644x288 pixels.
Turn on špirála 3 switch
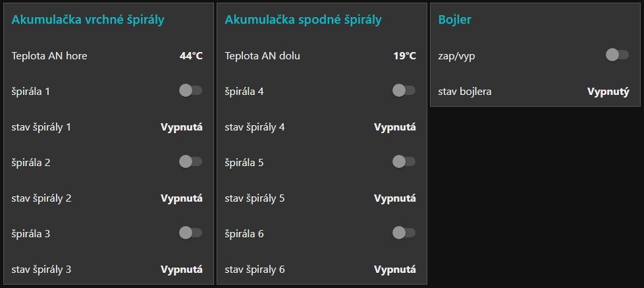(x=190, y=233)
